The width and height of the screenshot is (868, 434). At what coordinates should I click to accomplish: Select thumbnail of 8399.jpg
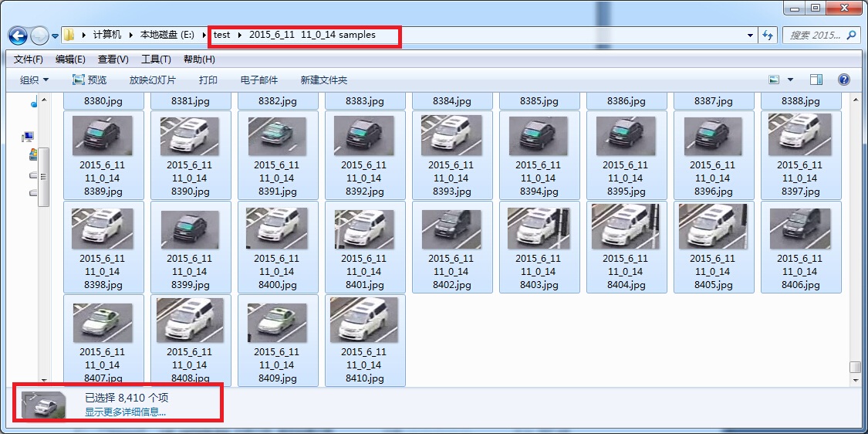tap(190, 229)
